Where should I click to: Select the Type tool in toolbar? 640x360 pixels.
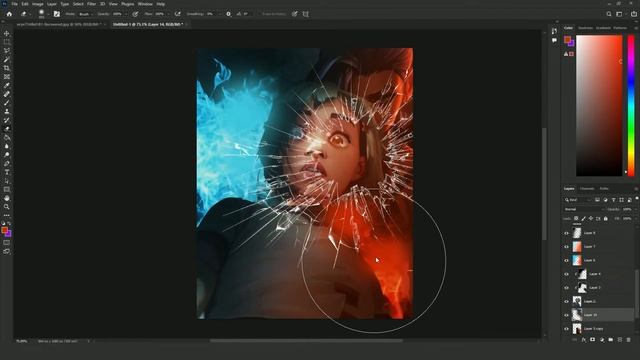(x=7, y=172)
